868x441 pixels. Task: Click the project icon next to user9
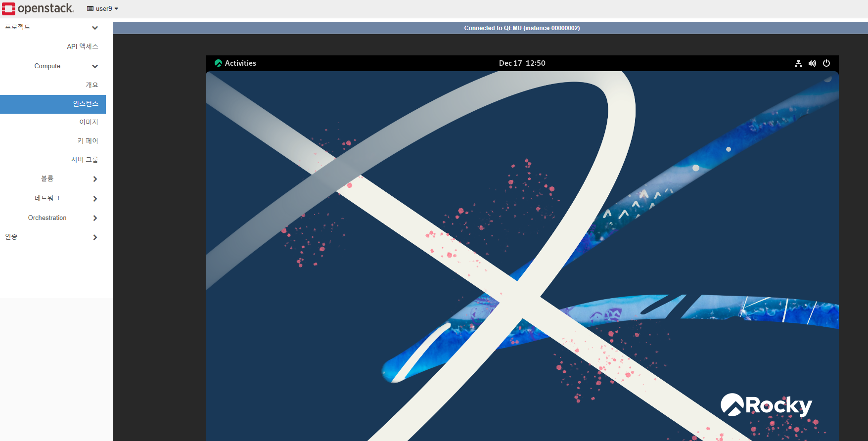pyautogui.click(x=90, y=8)
